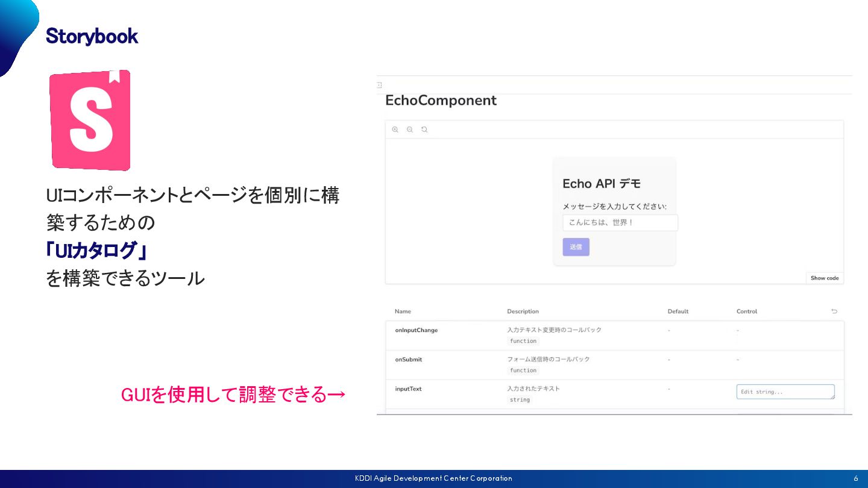Click the 入力テキスト変更時のコールバック description
Screen dimensions: 868x488
[555, 330]
